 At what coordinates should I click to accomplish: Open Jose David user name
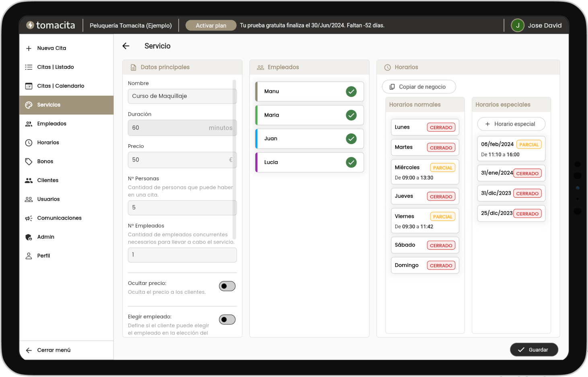pyautogui.click(x=545, y=25)
